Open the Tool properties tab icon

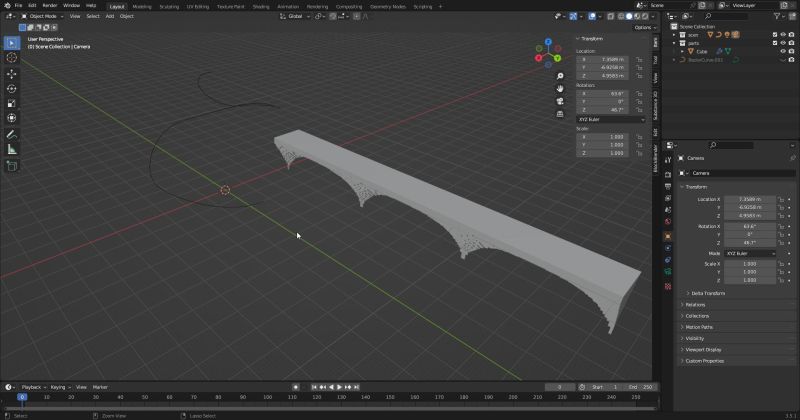668,160
